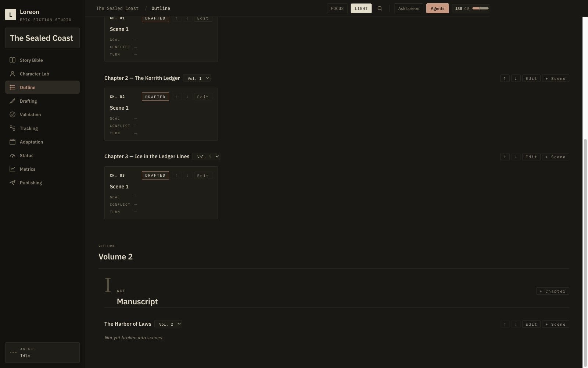This screenshot has width=588, height=368.
Task: Toggle DRAFTED status on CH. 03 scene
Action: (x=155, y=175)
